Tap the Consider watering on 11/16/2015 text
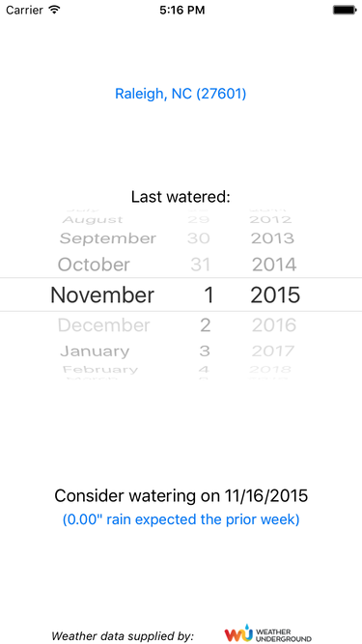362x644 pixels. click(x=181, y=495)
